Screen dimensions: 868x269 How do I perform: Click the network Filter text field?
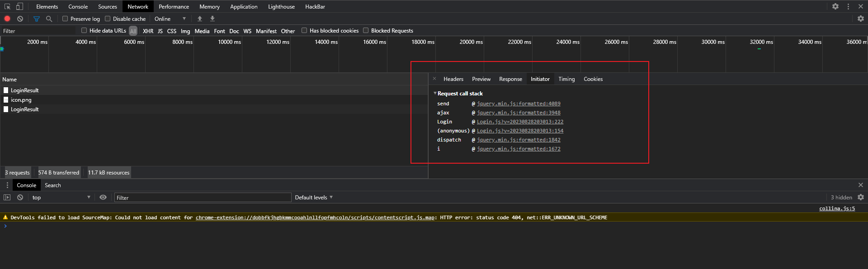(x=38, y=31)
